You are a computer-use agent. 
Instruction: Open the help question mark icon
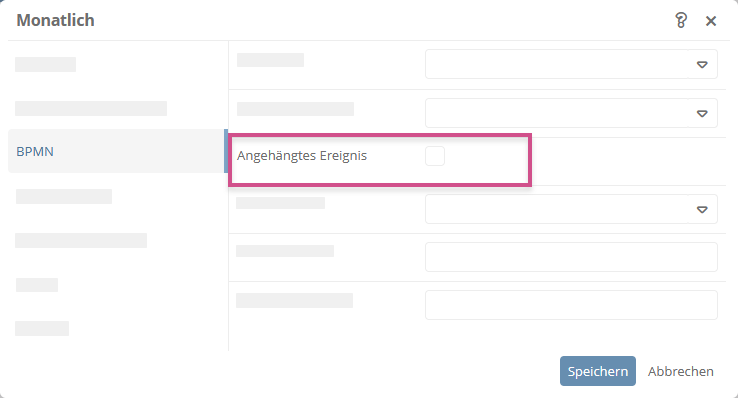tap(681, 21)
